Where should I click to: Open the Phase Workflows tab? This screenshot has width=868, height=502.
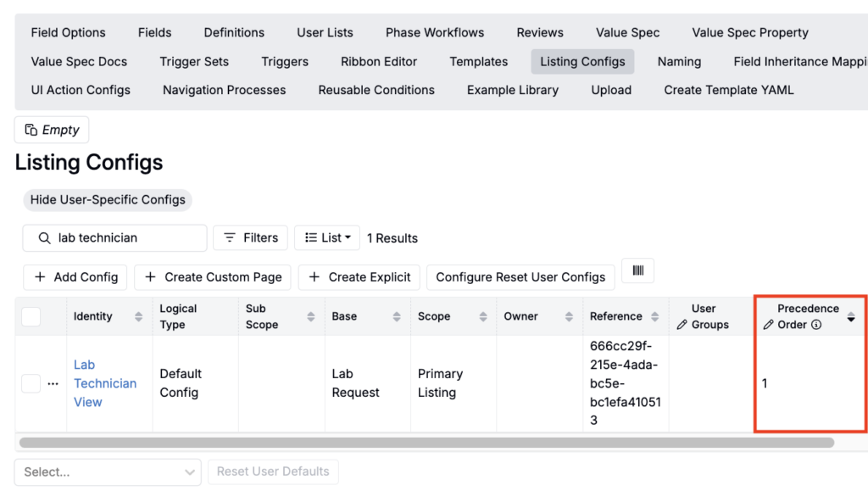pos(435,32)
